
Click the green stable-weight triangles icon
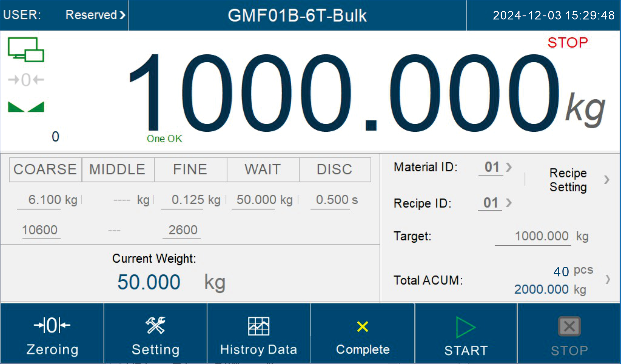pos(26,107)
